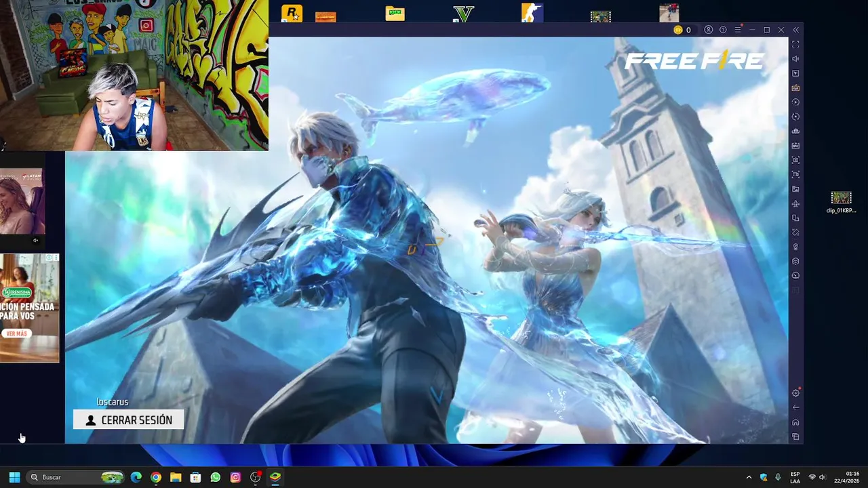This screenshot has width=868, height=488.
Task: Open BlueStacks help question-mark icon
Action: (723, 30)
